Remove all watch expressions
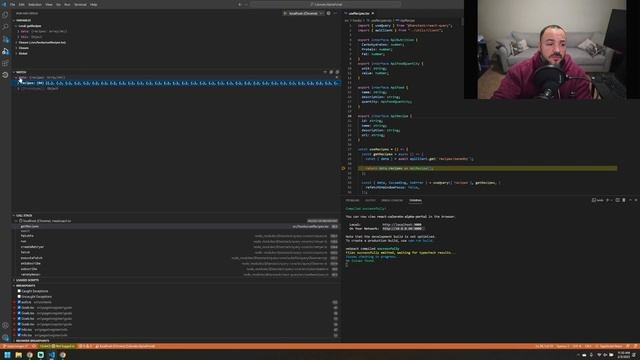Viewport: 640px width, 360px height. (337, 72)
